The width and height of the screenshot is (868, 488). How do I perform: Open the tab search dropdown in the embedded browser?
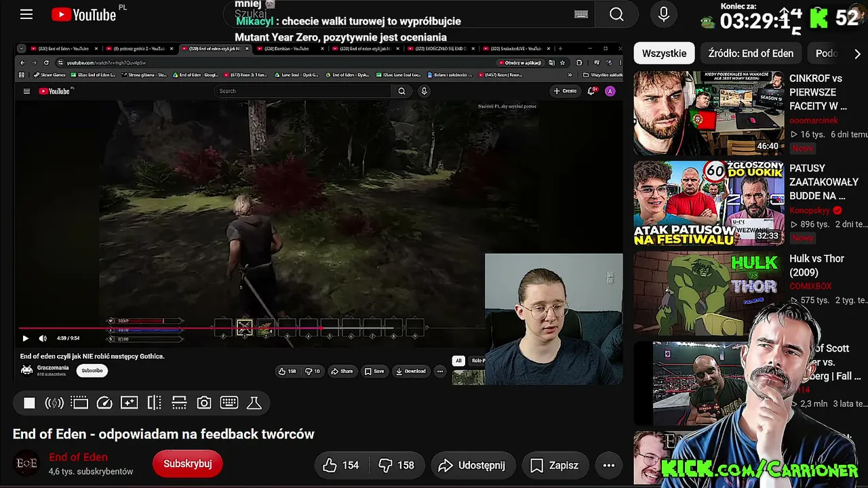pyautogui.click(x=22, y=49)
